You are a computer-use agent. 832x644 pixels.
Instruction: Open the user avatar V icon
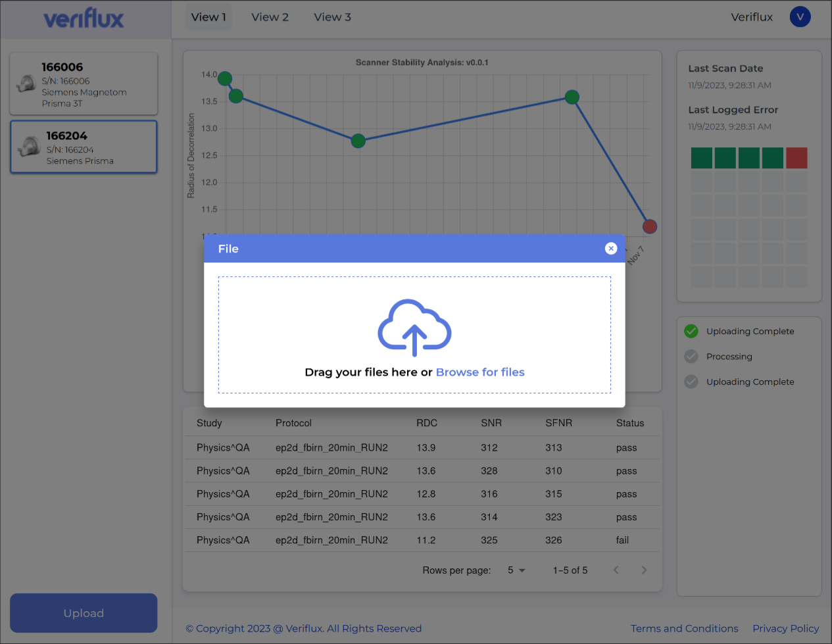tap(800, 17)
